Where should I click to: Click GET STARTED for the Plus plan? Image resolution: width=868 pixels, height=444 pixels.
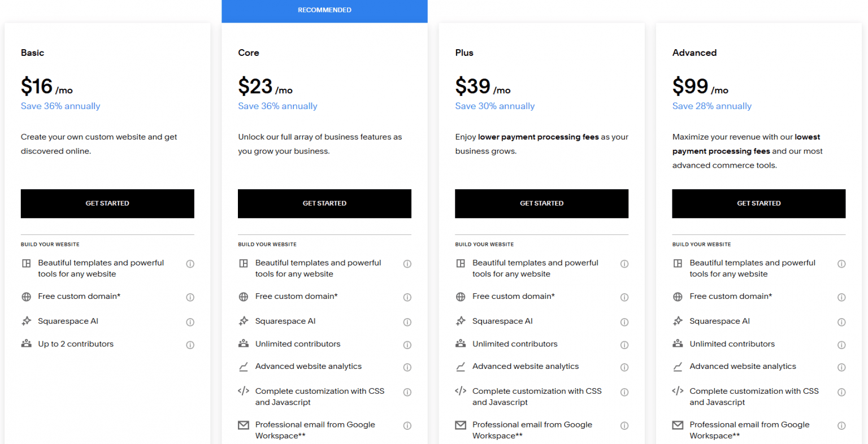tap(541, 203)
